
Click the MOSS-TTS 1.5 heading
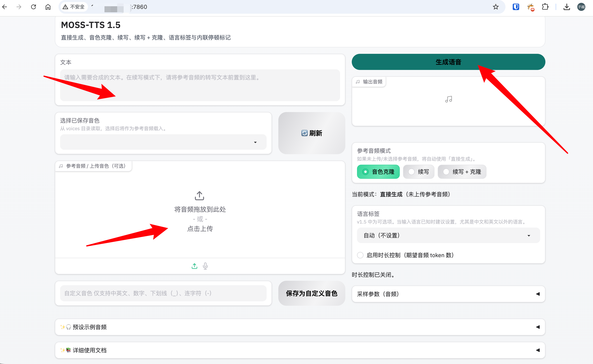click(x=91, y=25)
